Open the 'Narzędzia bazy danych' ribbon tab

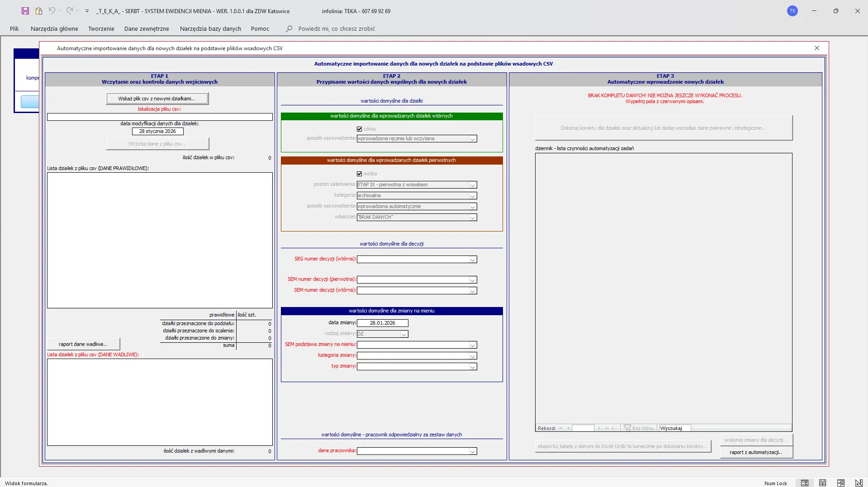click(210, 28)
